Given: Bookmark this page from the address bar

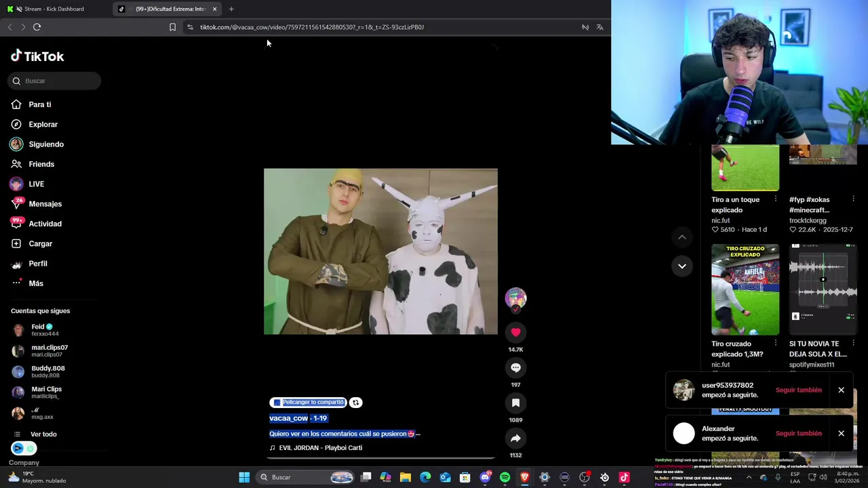Looking at the screenshot, I should (x=172, y=27).
